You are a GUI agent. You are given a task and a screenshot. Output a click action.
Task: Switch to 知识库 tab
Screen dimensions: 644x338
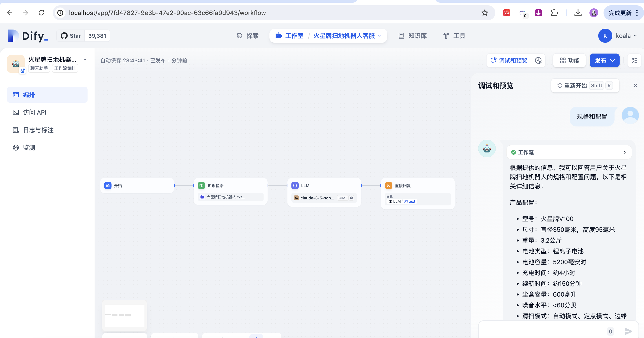pos(412,36)
